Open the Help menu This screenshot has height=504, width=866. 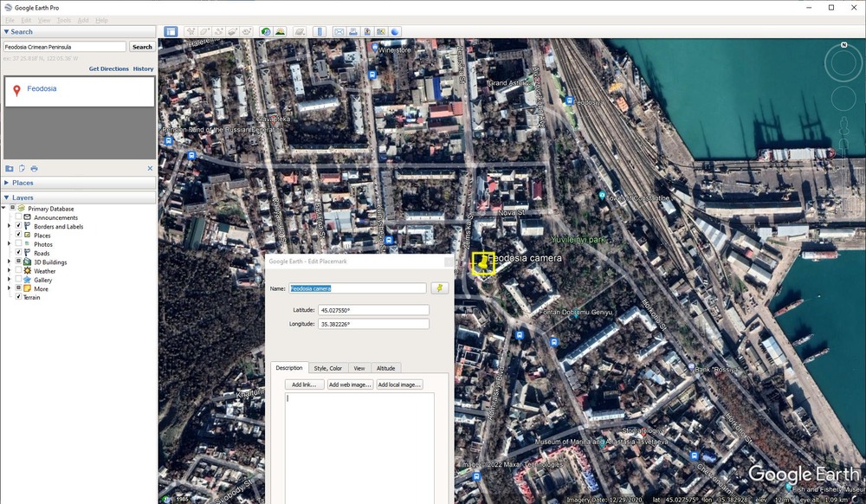[x=101, y=20]
